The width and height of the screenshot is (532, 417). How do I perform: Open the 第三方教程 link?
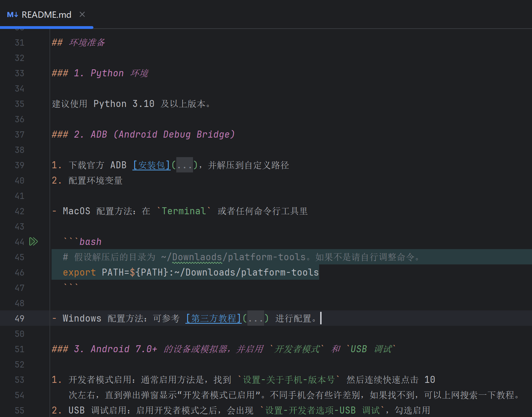[214, 318]
